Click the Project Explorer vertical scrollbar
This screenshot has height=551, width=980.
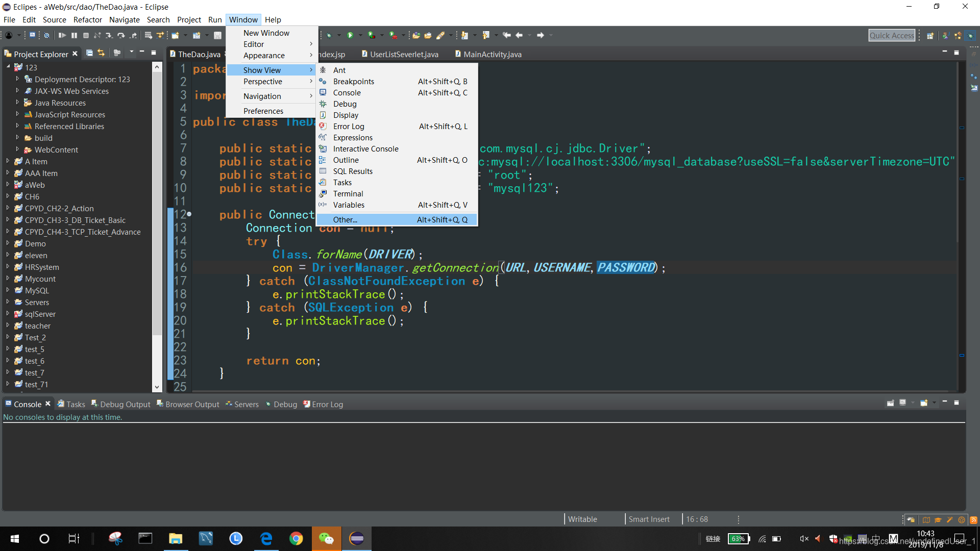157,204
